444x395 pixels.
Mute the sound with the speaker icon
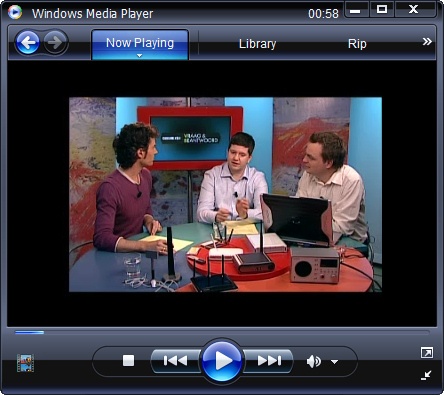coord(313,361)
